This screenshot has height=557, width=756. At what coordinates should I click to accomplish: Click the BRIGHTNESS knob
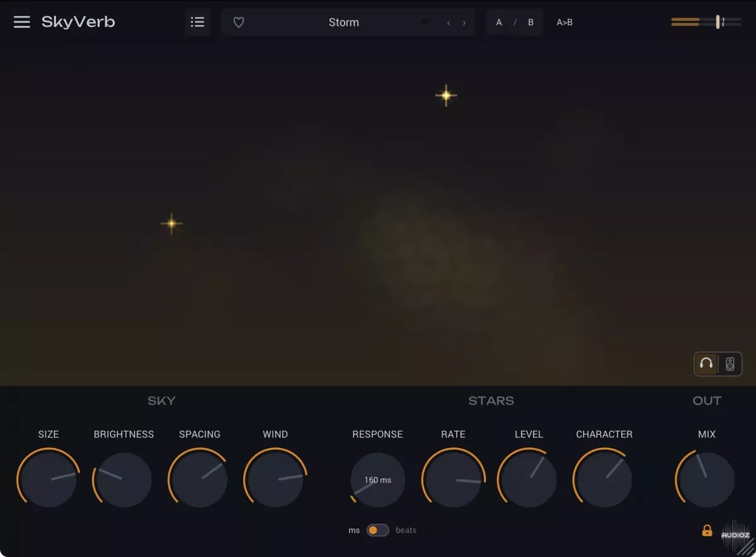tap(124, 479)
